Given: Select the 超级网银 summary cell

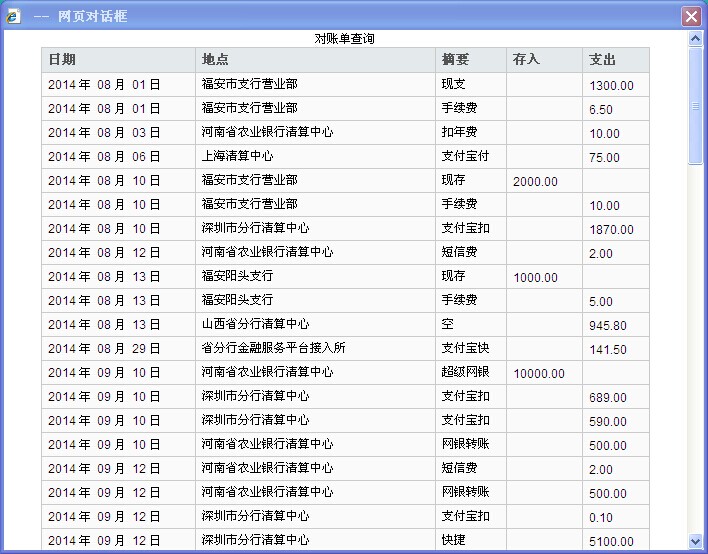Looking at the screenshot, I should 465,373.
